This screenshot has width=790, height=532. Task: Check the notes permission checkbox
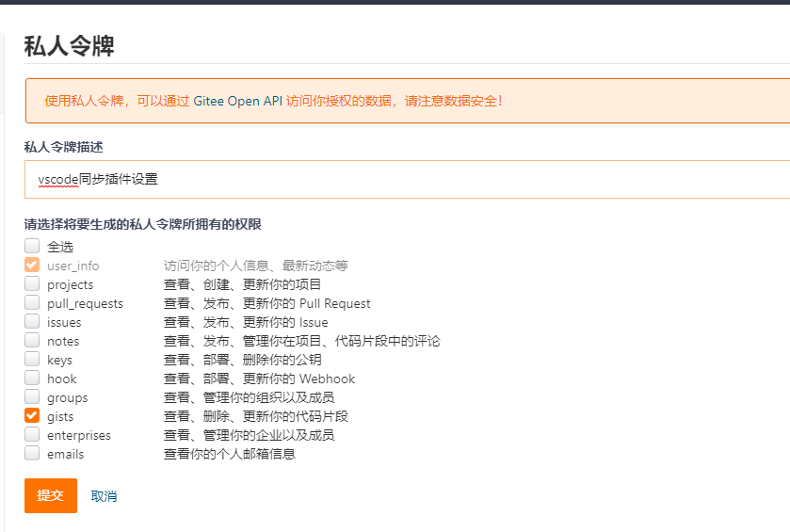coord(32,340)
